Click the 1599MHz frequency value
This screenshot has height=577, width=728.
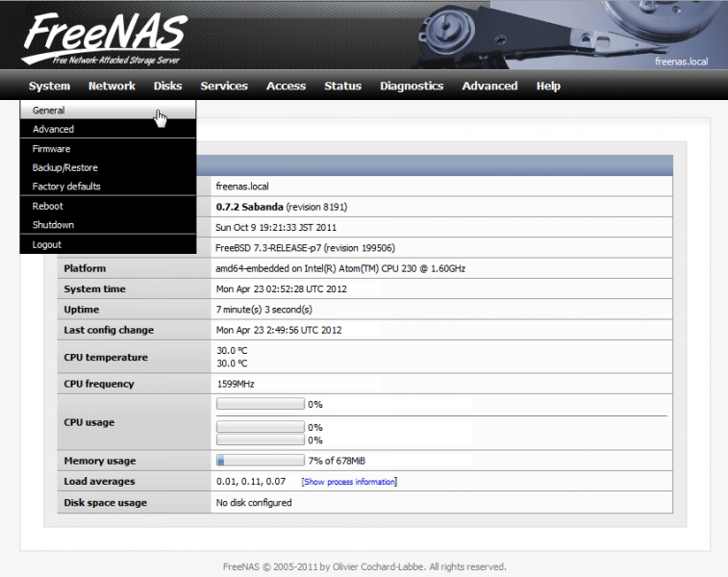click(236, 384)
